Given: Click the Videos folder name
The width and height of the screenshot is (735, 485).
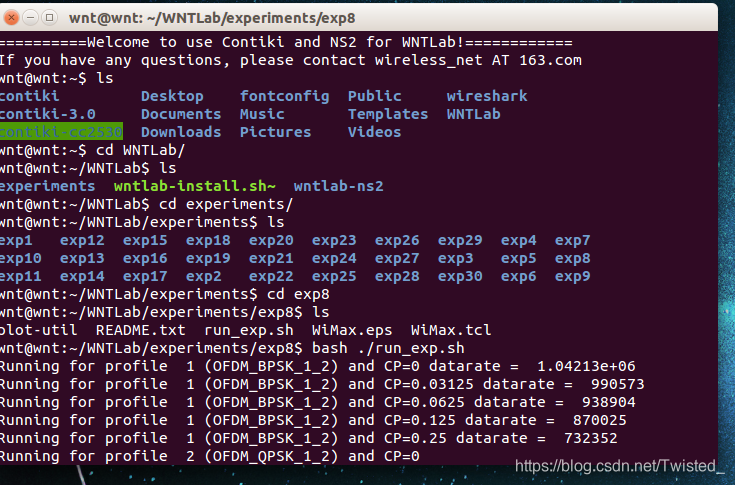Looking at the screenshot, I should coord(375,132).
